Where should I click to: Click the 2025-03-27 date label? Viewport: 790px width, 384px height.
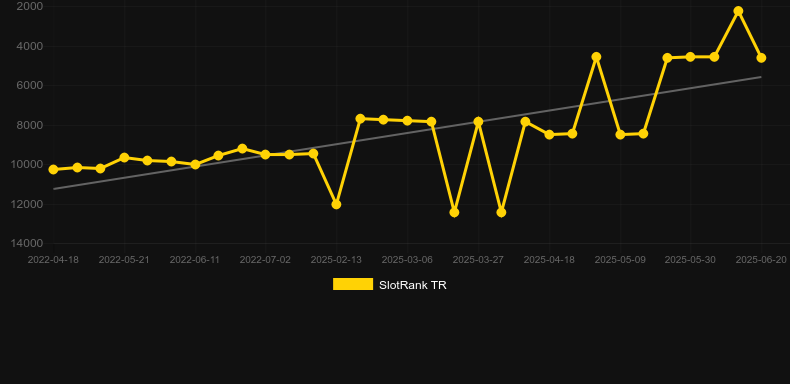point(478,260)
